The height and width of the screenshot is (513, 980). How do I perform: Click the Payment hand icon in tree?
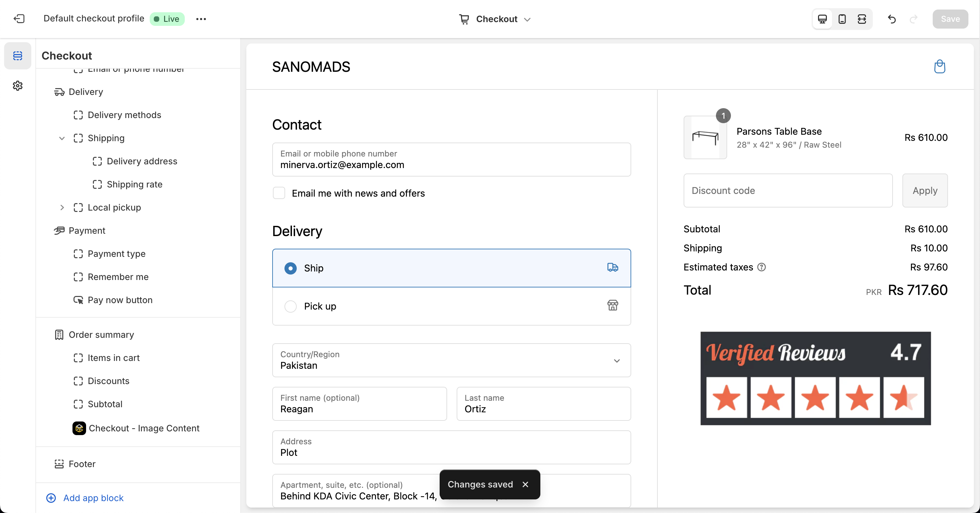[59, 230]
